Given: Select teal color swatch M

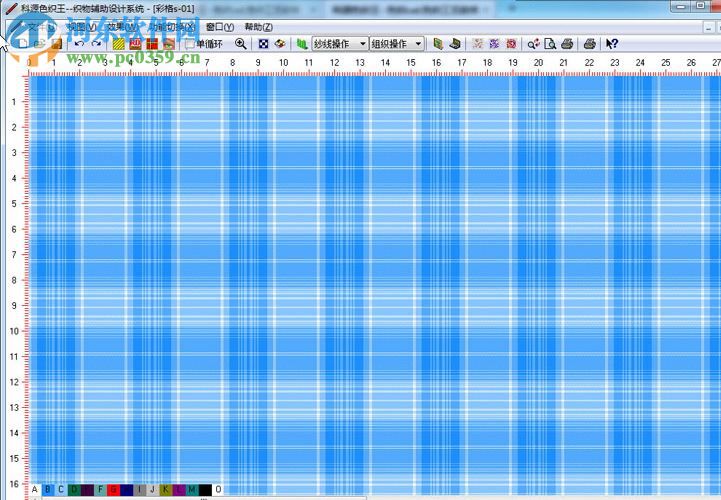Looking at the screenshot, I should [x=192, y=489].
